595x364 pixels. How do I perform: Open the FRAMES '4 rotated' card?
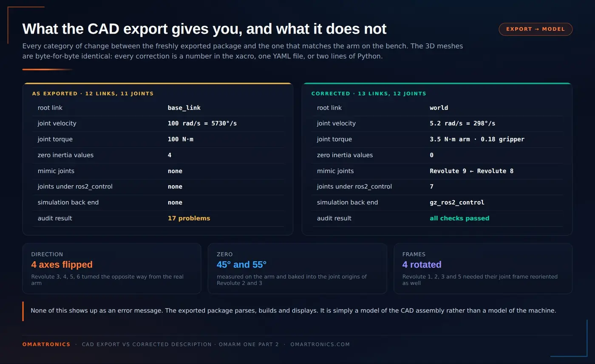click(483, 268)
